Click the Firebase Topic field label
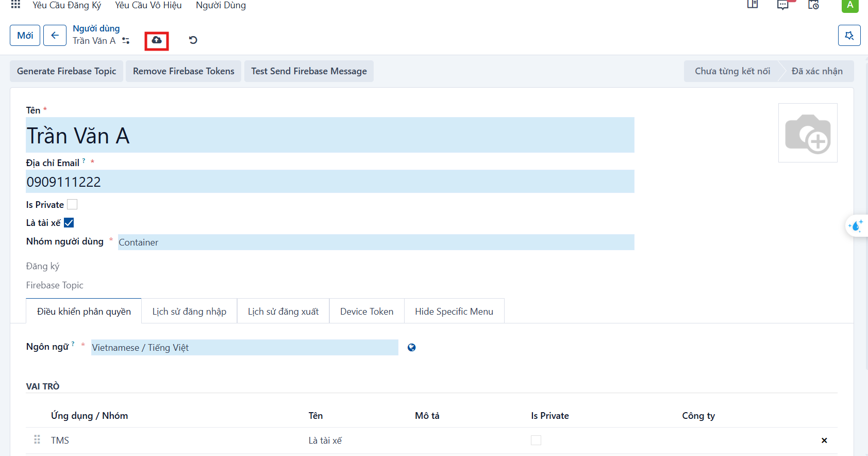Screen dimensions: 868x456 coord(55,285)
